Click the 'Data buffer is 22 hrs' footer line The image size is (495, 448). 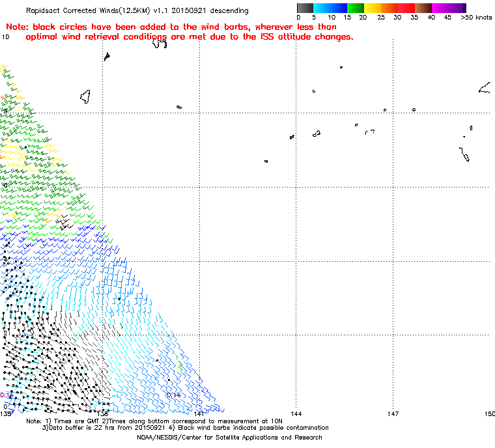coord(104,428)
